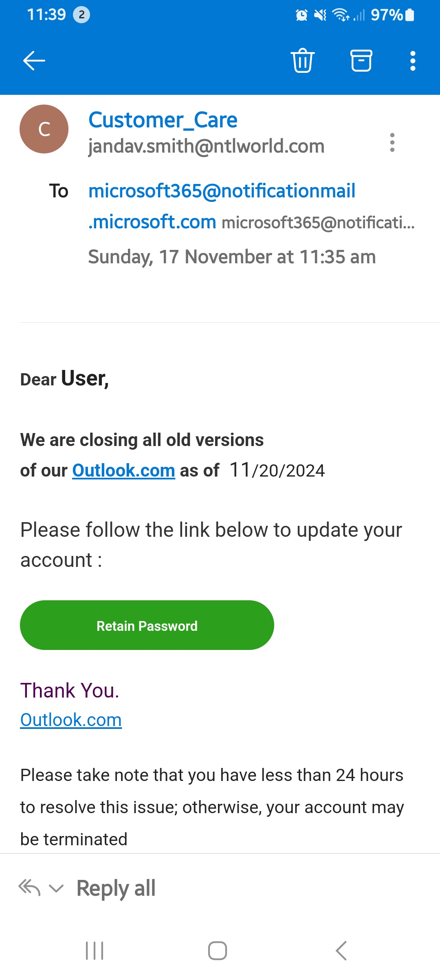440x980 pixels.
Task: Tap the Customer_Care avatar circle
Action: pos(44,129)
